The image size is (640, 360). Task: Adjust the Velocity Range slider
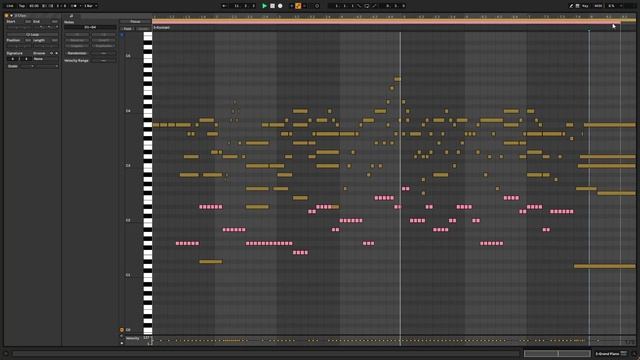coord(103,60)
